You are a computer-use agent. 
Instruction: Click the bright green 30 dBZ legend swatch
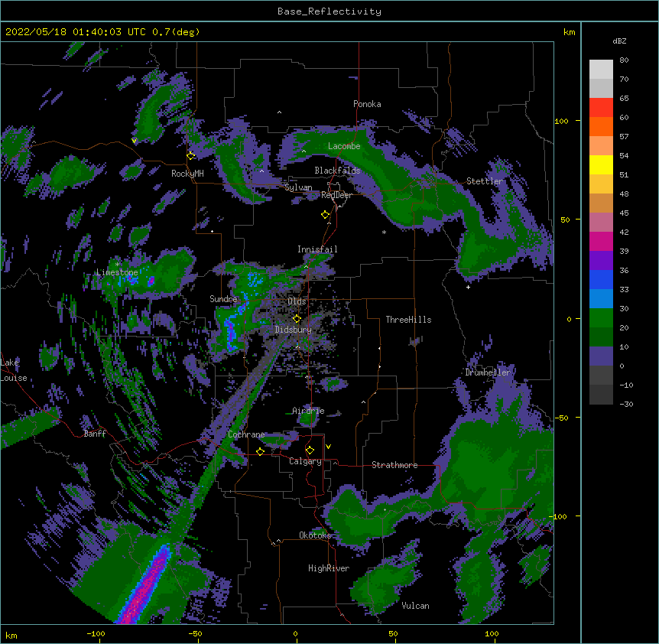[601, 318]
